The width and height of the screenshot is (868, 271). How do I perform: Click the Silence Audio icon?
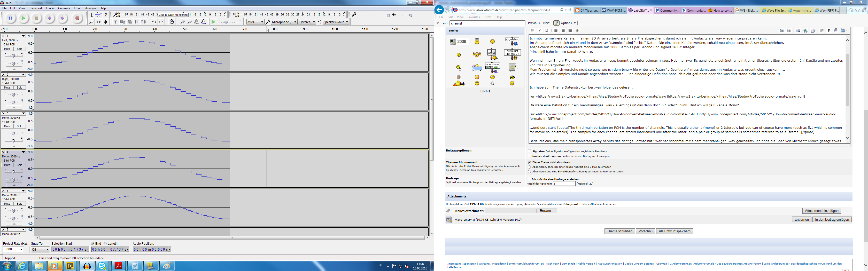coord(144,22)
